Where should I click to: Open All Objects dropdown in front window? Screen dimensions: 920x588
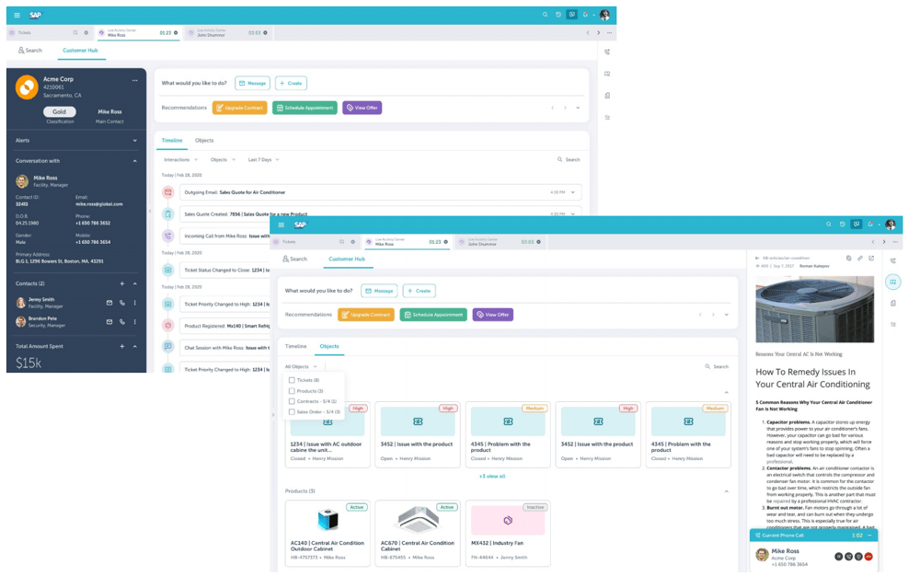tap(301, 367)
